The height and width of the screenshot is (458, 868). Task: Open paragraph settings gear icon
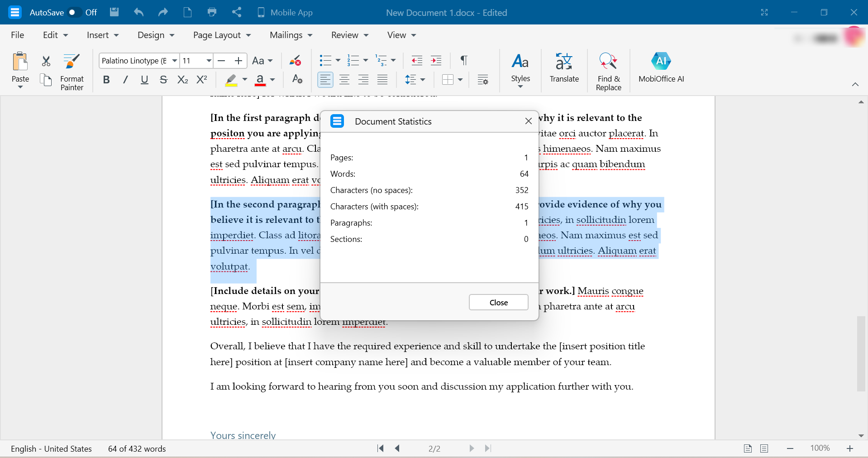[x=483, y=80]
